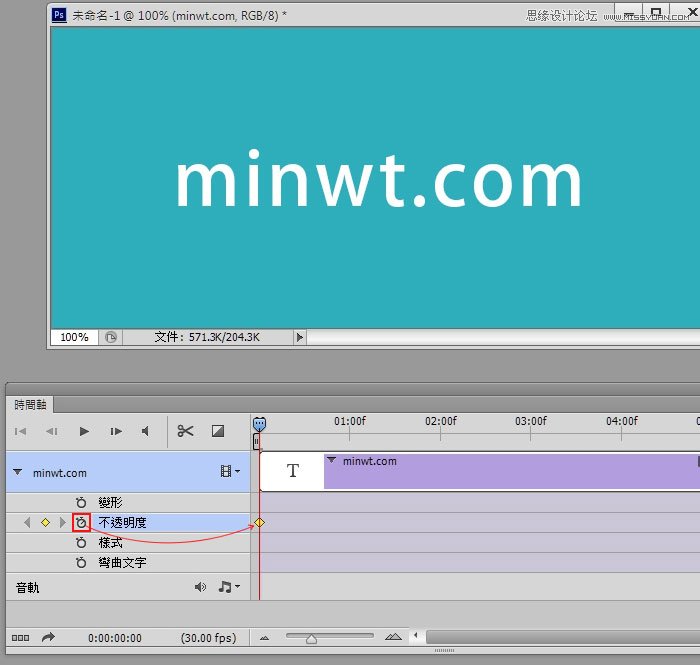Click the status bar clock icon
Viewport: 700px width, 665px height.
[111, 337]
